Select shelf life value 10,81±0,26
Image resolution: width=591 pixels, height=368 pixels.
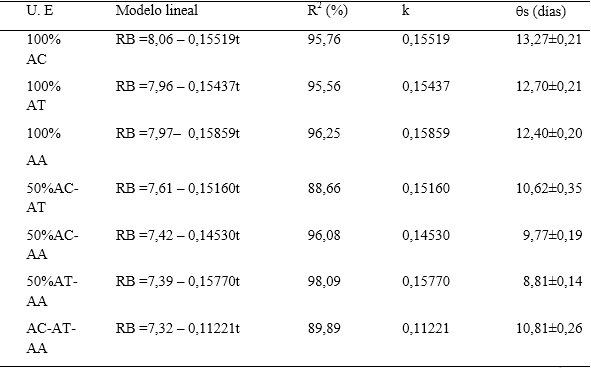pyautogui.click(x=549, y=328)
